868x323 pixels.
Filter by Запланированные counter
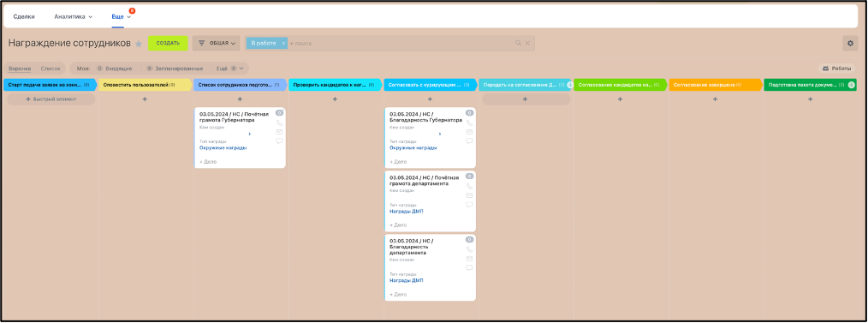click(175, 69)
